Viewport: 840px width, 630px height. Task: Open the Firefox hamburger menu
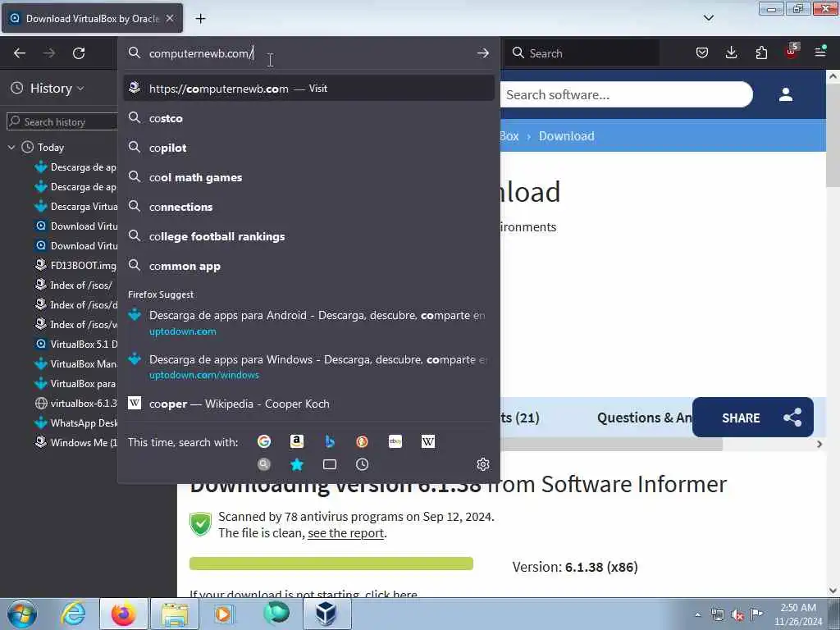[820, 52]
